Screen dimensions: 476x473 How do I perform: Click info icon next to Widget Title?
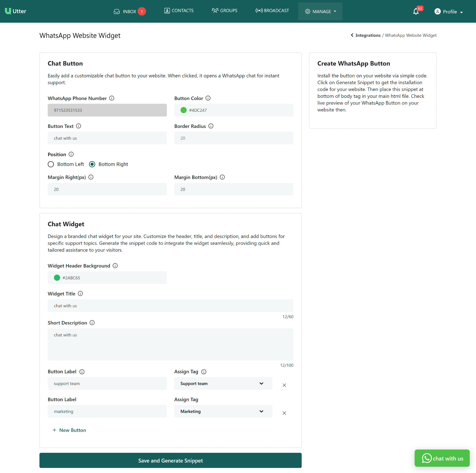pos(80,293)
